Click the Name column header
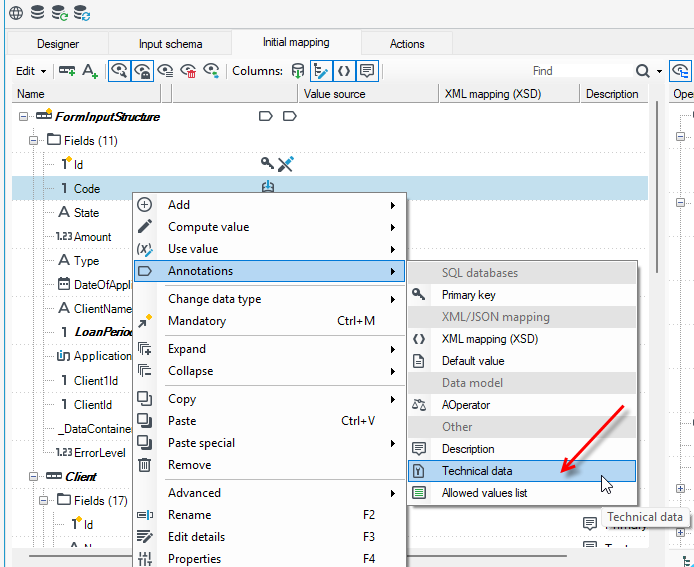 point(86,94)
